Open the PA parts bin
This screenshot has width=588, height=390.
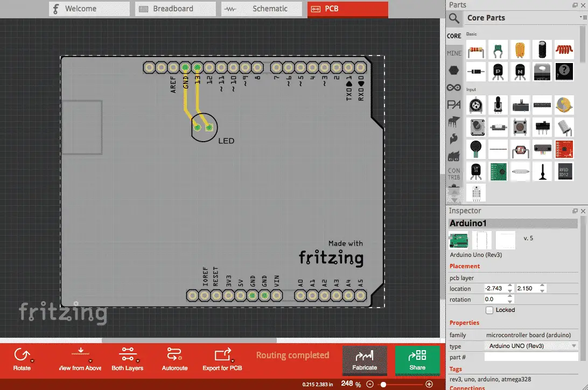(x=454, y=105)
